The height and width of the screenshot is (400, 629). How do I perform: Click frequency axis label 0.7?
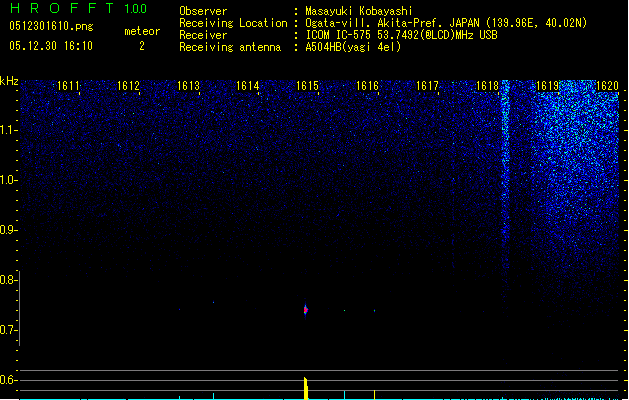[x=8, y=330]
